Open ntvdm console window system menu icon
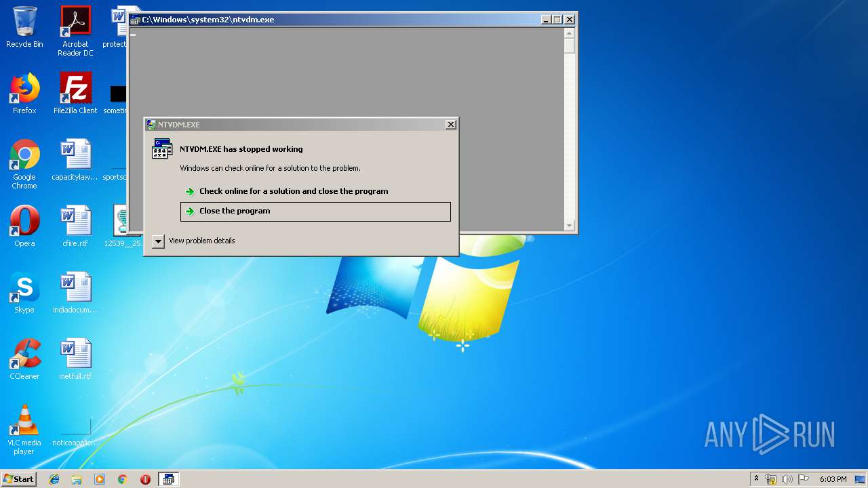The image size is (868, 488). (x=135, y=20)
